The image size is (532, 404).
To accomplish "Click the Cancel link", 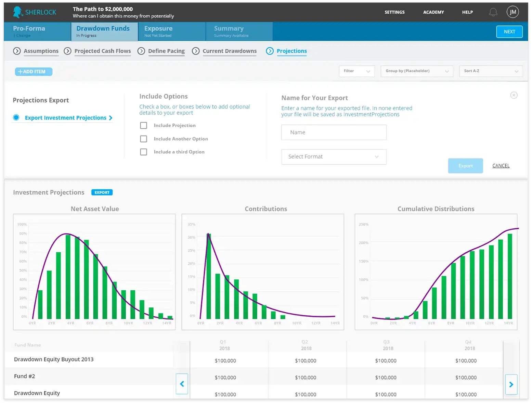I will (501, 166).
